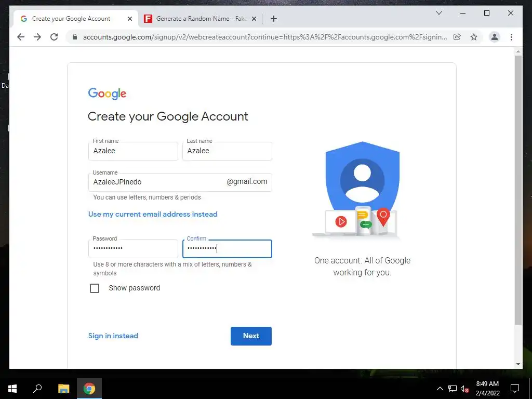Viewport: 532px width, 399px height.
Task: Open the Windows Start menu
Action: [x=12, y=389]
